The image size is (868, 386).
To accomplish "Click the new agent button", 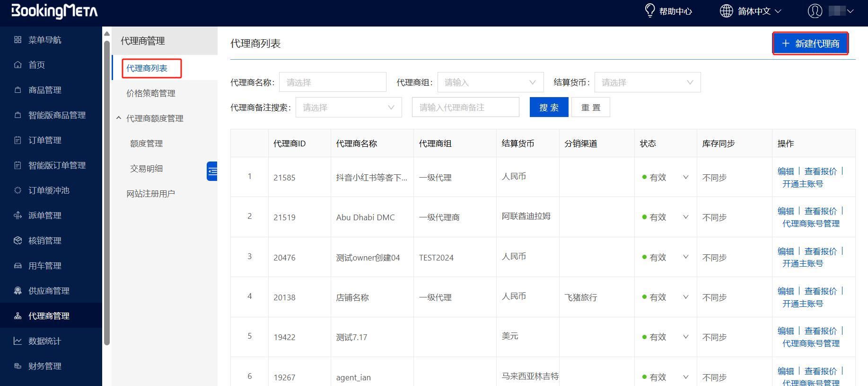I will (810, 44).
